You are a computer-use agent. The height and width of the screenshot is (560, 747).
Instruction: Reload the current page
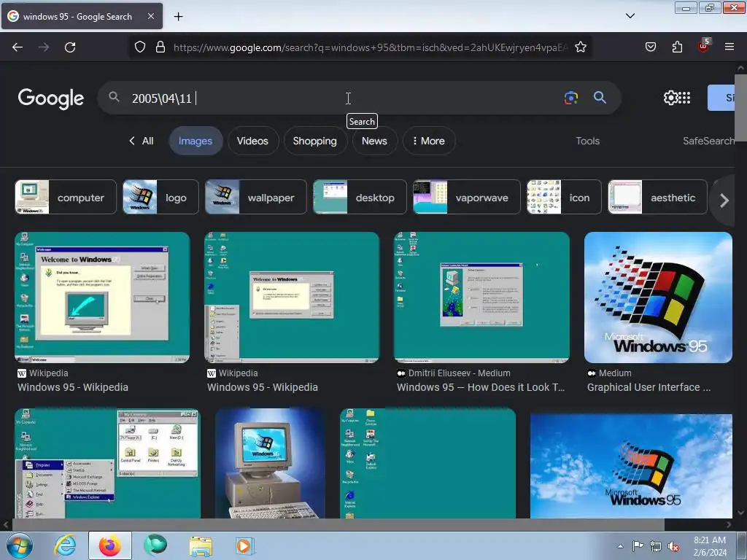pos(70,47)
